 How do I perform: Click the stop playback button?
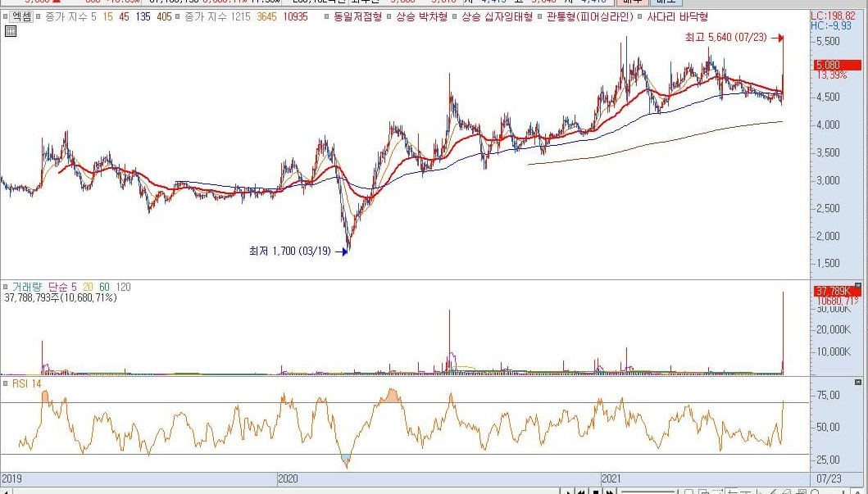(596, 492)
